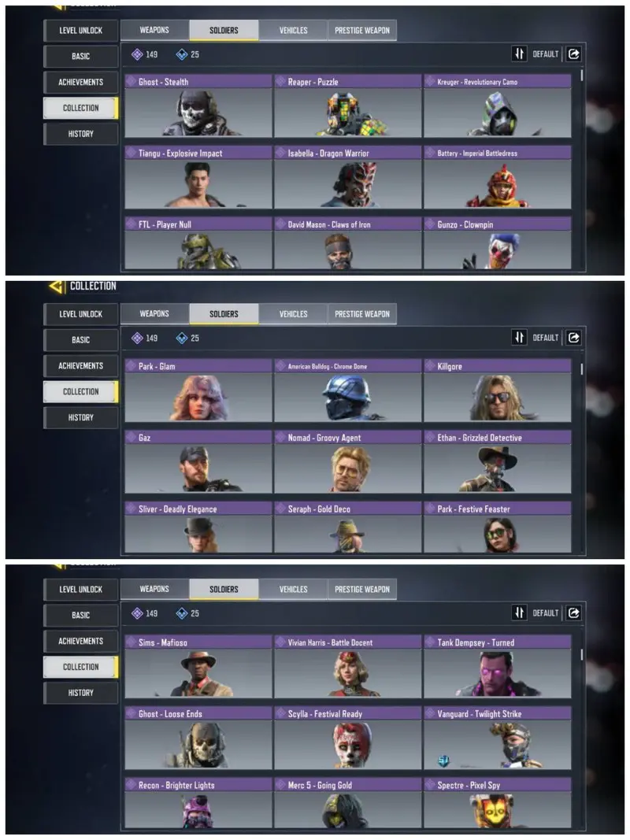Open DEFAULT sort option above Kreuger card
630x840 pixels.
coord(546,54)
